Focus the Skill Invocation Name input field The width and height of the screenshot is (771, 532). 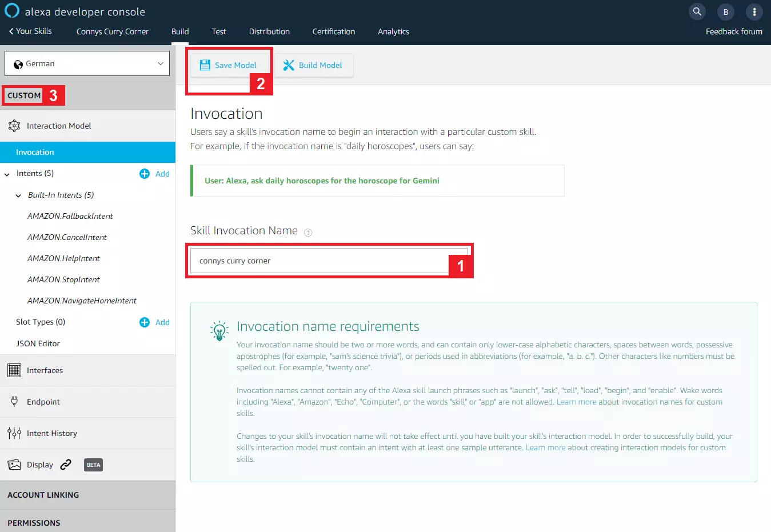point(329,261)
